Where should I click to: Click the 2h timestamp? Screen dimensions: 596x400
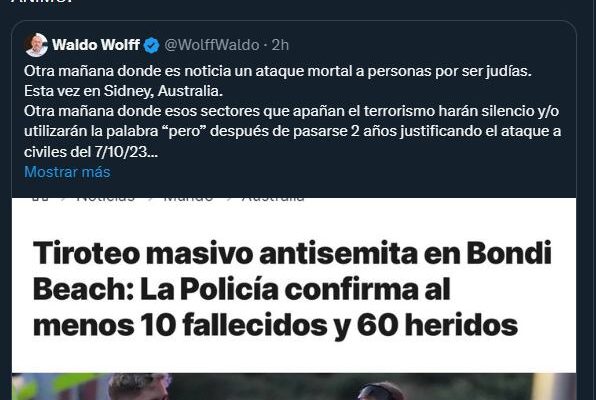point(281,45)
